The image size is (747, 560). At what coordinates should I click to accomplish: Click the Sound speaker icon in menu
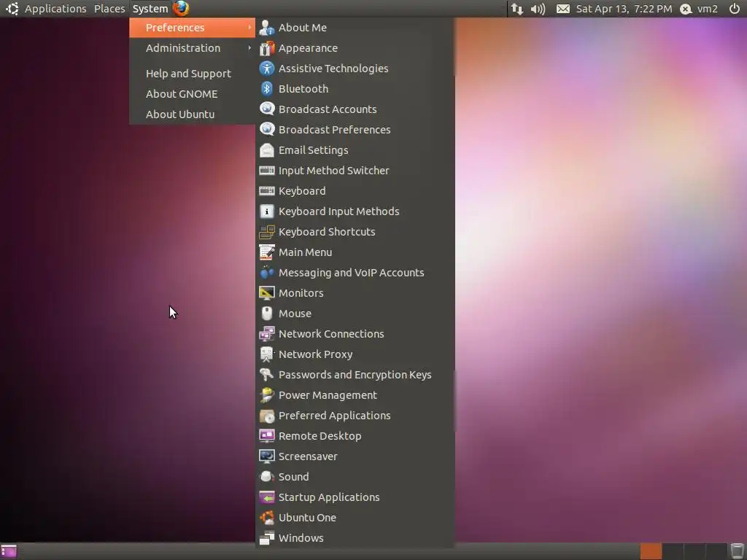[x=267, y=477]
